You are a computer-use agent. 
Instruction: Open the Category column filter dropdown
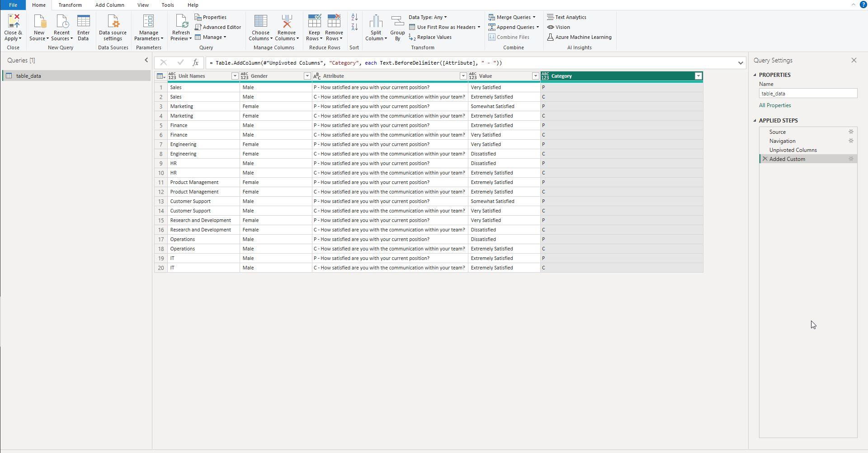(x=698, y=76)
